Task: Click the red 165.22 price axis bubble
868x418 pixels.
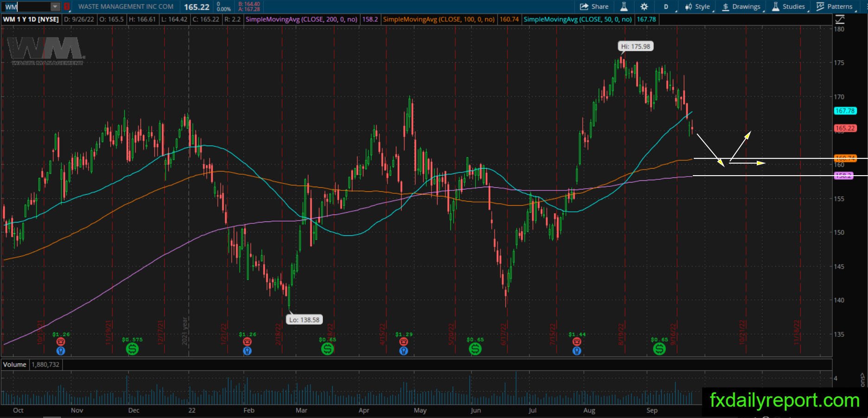Action: 845,128
